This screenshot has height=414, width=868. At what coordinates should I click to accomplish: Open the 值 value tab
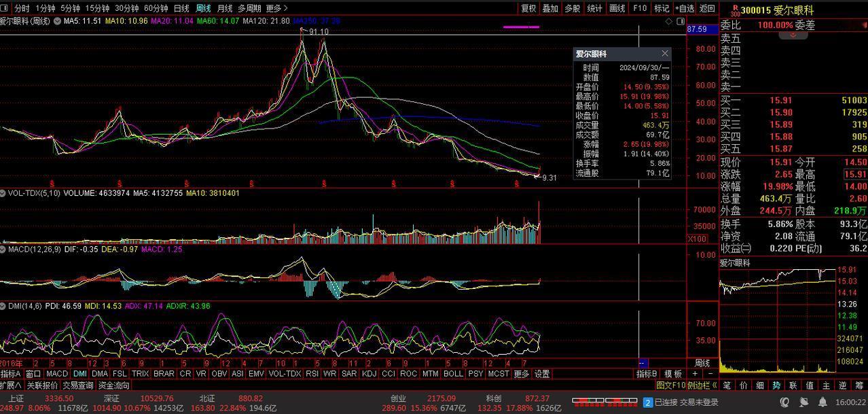click(810, 385)
